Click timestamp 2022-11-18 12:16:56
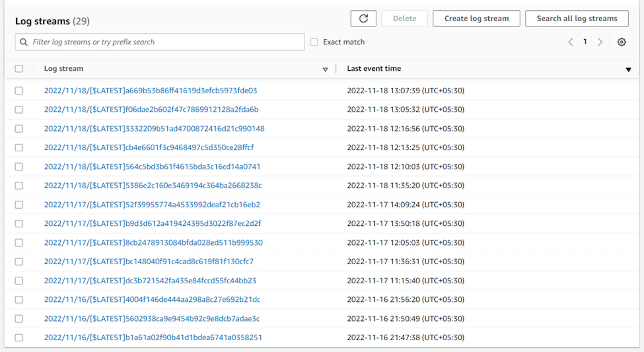 click(x=406, y=129)
